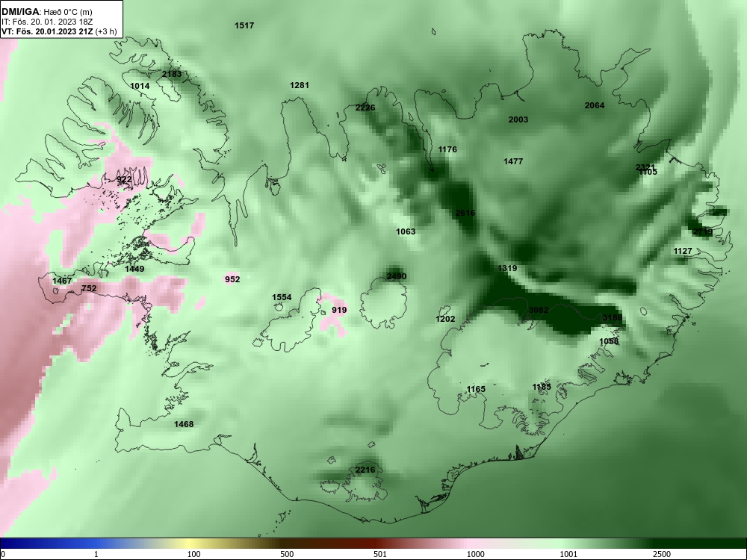
Task: Click the value 1127 on the map
Action: point(683,251)
